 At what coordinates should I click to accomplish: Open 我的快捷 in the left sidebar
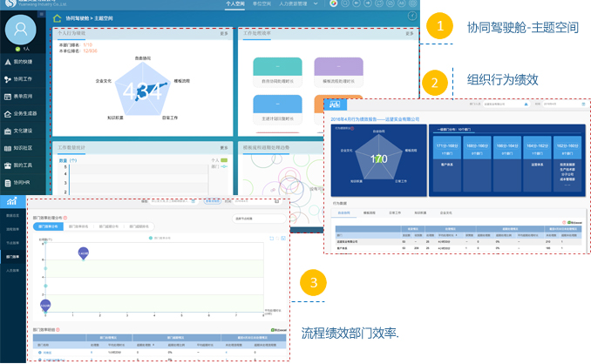(24, 63)
